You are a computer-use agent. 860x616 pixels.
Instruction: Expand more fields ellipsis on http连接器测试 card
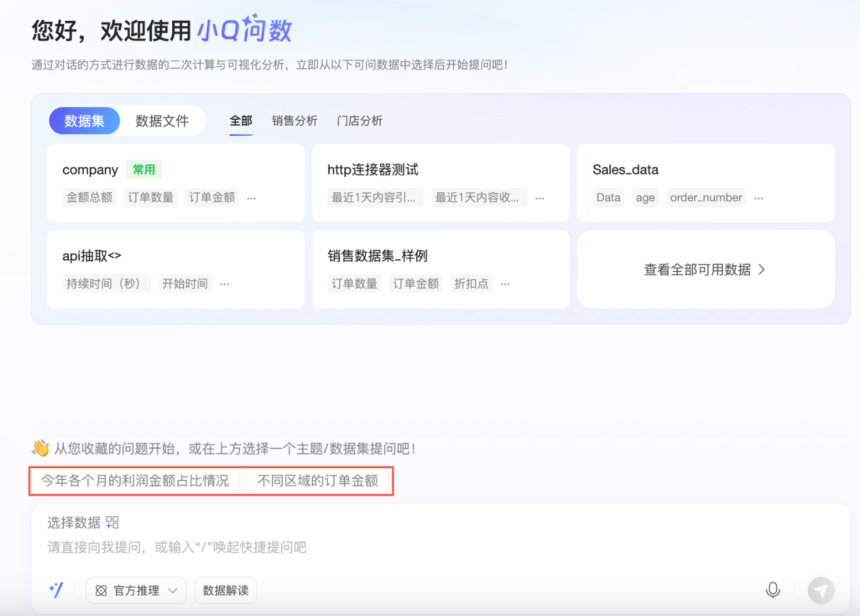click(x=539, y=198)
